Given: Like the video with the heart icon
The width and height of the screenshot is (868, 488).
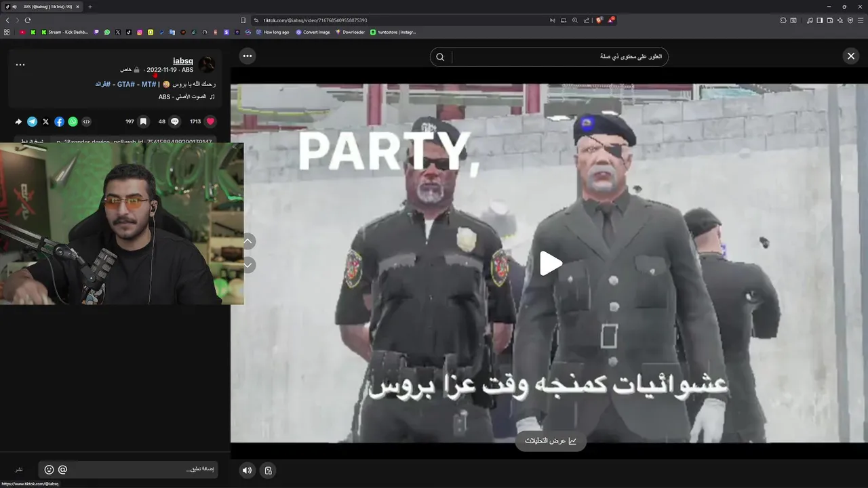Looking at the screenshot, I should pyautogui.click(x=210, y=121).
